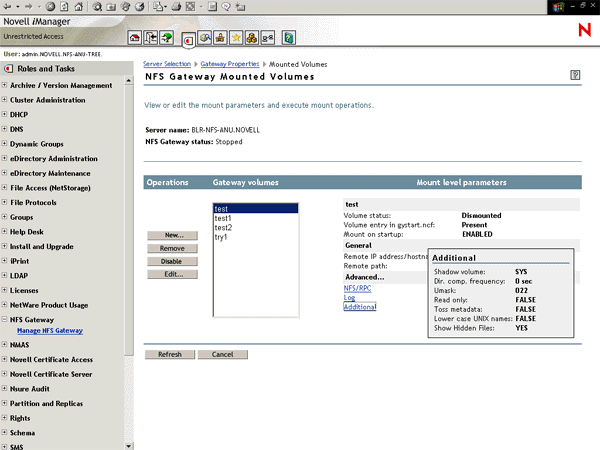Viewport: 600px width, 450px height.
Task: Open the View Tree icon with green tree
Action: tap(166, 38)
